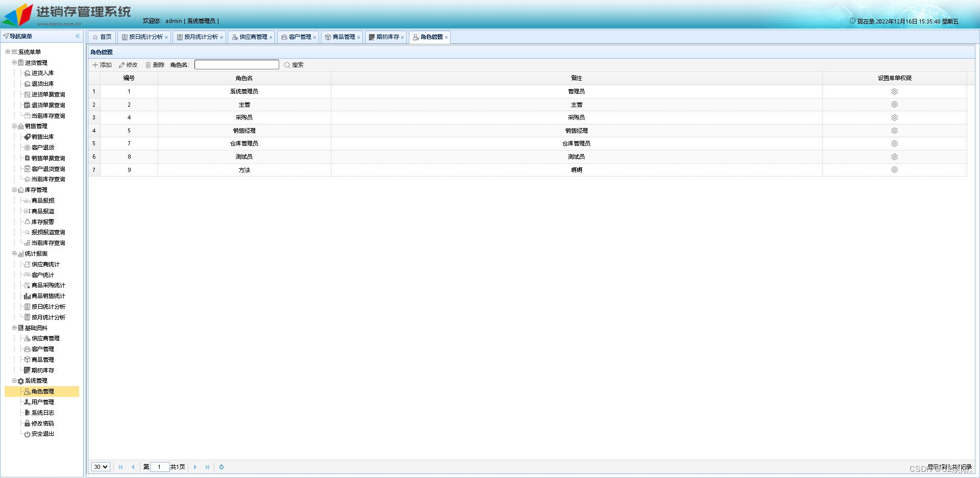Go to next page in pager
The image size is (980, 478).
[x=195, y=467]
